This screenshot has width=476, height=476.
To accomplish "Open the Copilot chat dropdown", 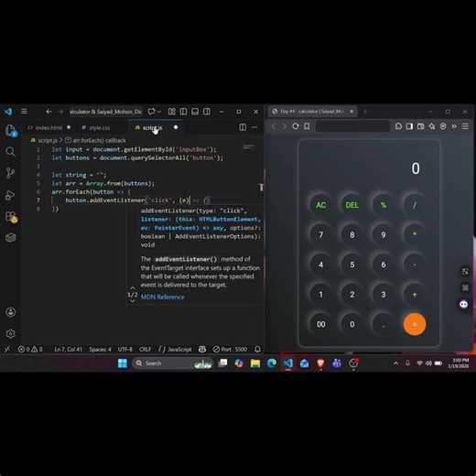I will (159, 112).
